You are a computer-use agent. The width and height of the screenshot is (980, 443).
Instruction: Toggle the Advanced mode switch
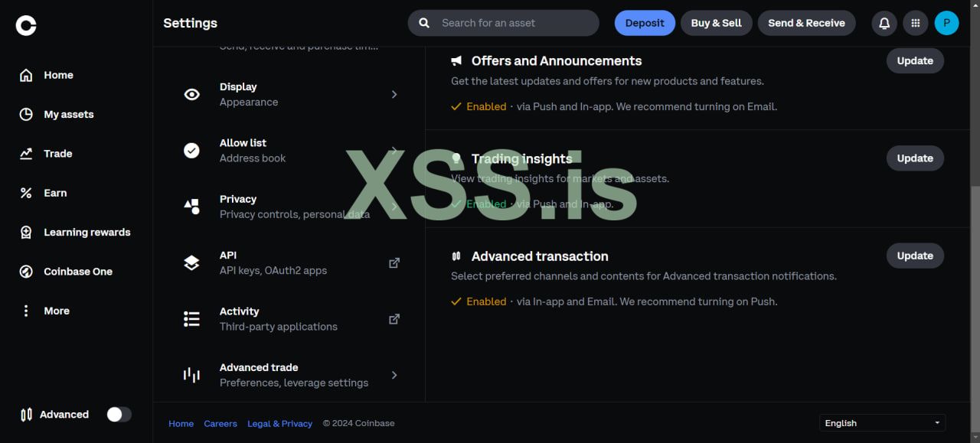click(x=119, y=415)
